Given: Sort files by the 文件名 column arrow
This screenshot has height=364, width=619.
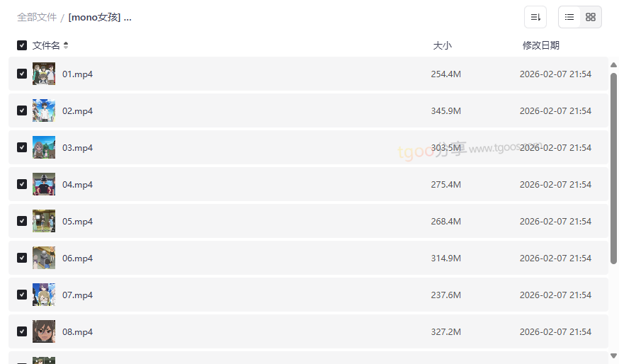Looking at the screenshot, I should (x=66, y=45).
